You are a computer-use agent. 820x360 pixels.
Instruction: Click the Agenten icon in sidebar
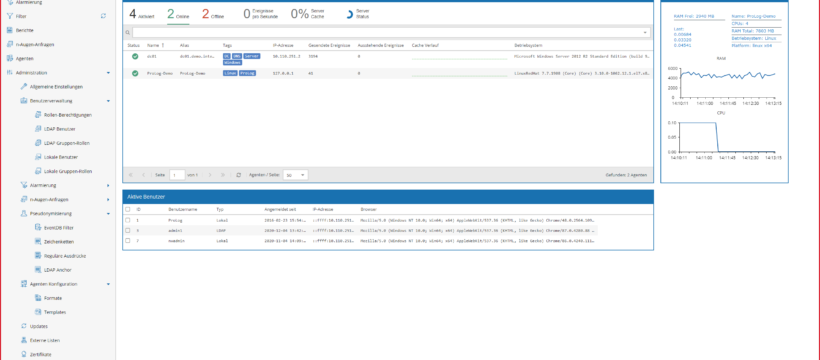click(9, 59)
